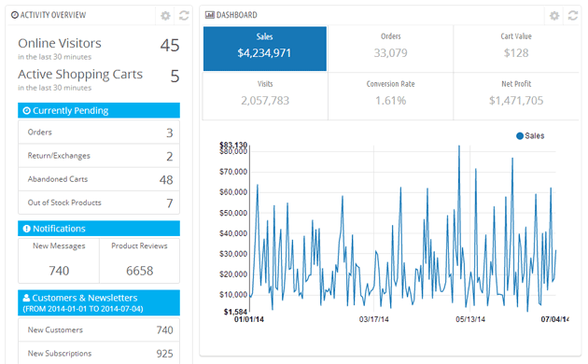Click the Notifications header bar
The image size is (588, 364).
click(99, 229)
